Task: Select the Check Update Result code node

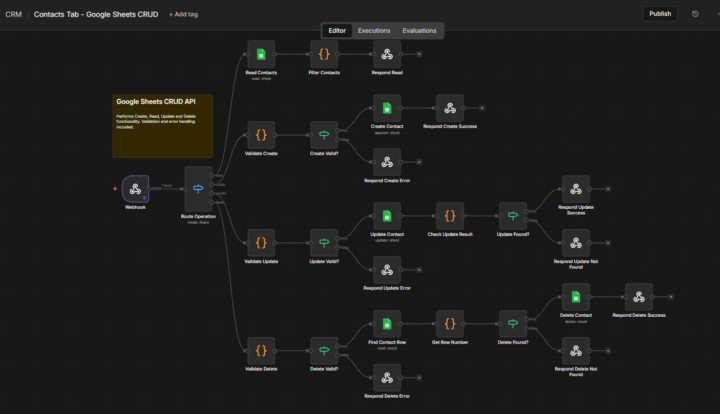Action: [450, 215]
